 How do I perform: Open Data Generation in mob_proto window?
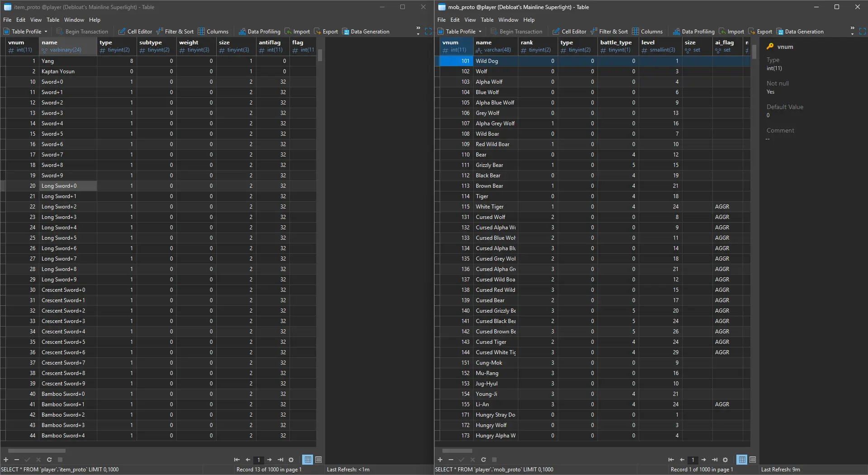[x=800, y=32]
